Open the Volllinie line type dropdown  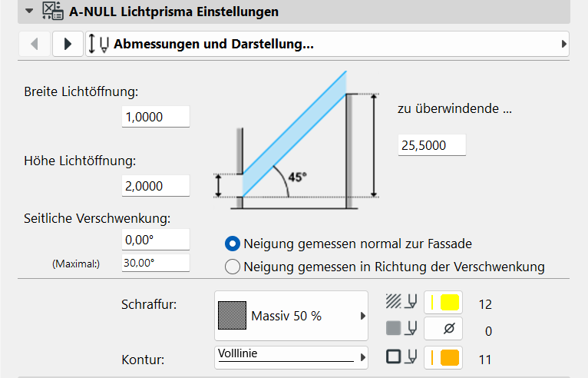coord(291,357)
